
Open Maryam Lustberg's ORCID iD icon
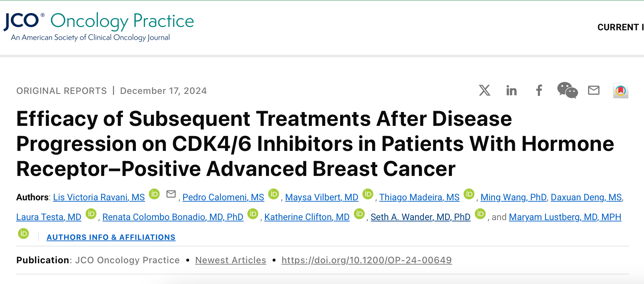(x=23, y=234)
